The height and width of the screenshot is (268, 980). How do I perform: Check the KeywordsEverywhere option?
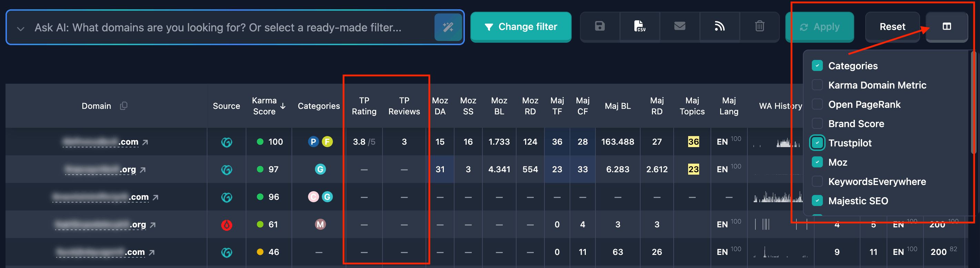tap(817, 181)
